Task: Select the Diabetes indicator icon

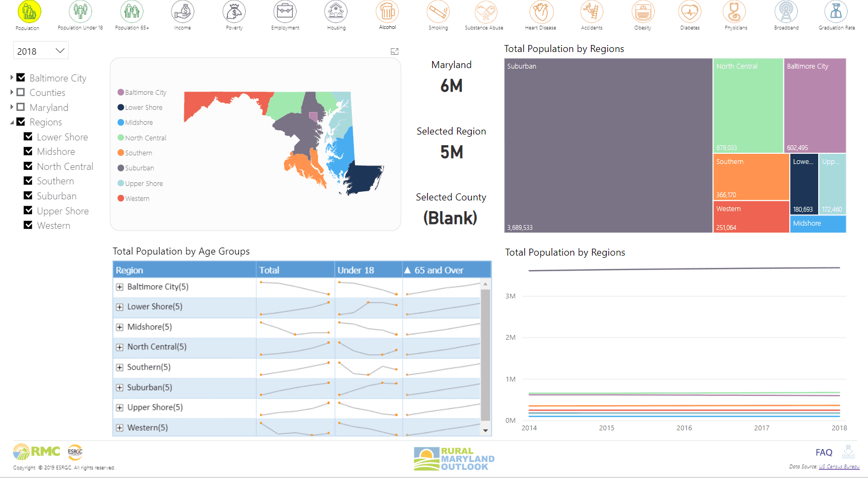Action: (690, 11)
